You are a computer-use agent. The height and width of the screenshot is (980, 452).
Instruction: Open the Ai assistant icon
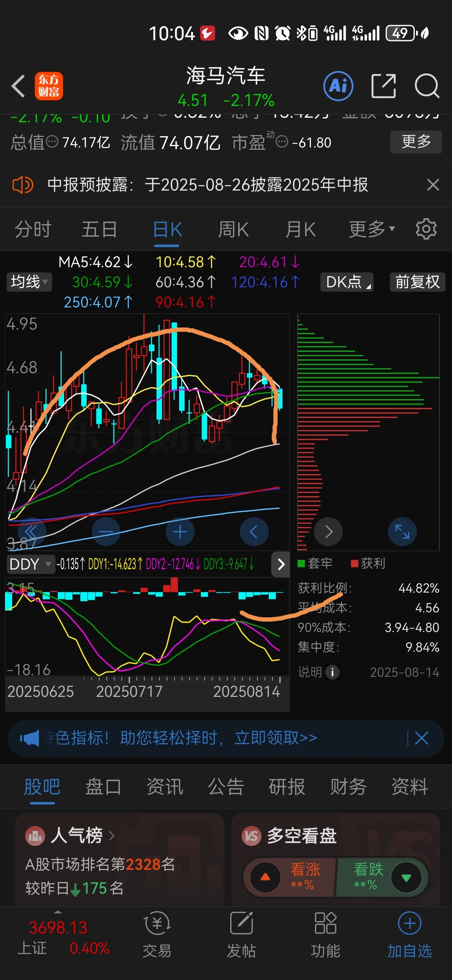click(338, 86)
